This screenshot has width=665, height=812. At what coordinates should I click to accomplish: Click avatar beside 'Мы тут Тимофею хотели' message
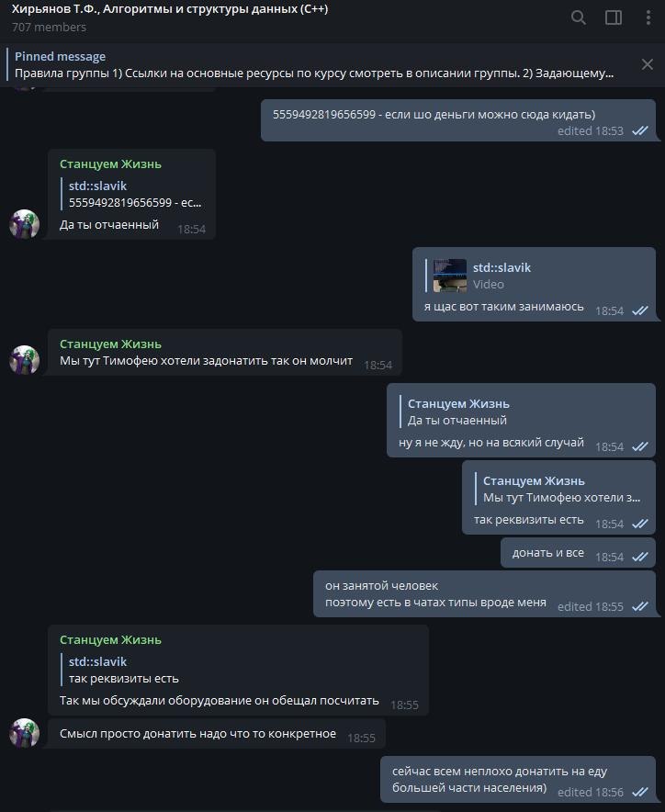pyautogui.click(x=25, y=360)
